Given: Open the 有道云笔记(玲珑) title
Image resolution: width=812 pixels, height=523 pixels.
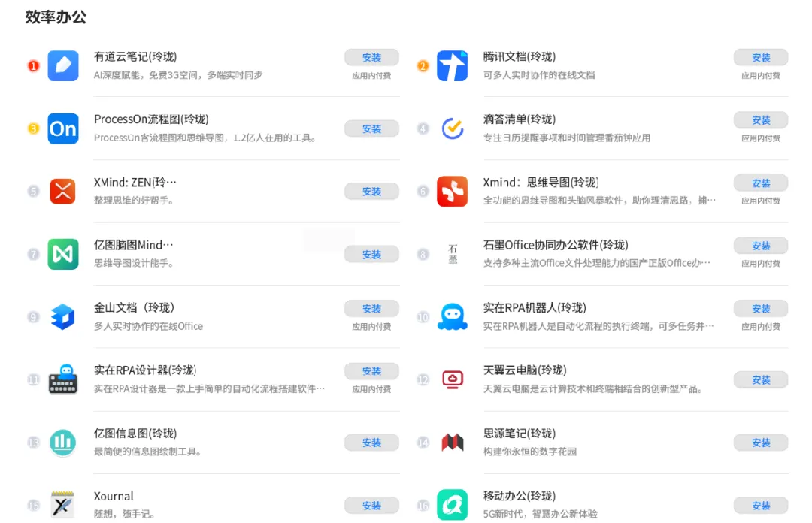Looking at the screenshot, I should (135, 57).
